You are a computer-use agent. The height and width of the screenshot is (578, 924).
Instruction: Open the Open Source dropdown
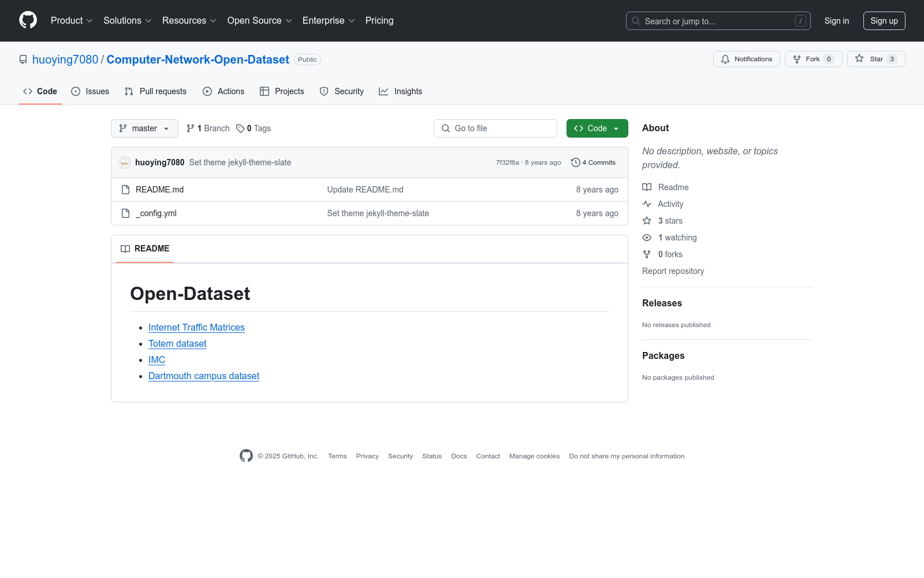coord(260,21)
